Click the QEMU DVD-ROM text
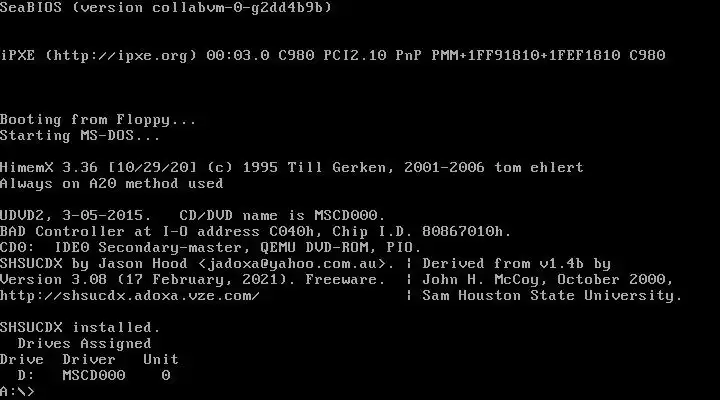 coord(319,248)
